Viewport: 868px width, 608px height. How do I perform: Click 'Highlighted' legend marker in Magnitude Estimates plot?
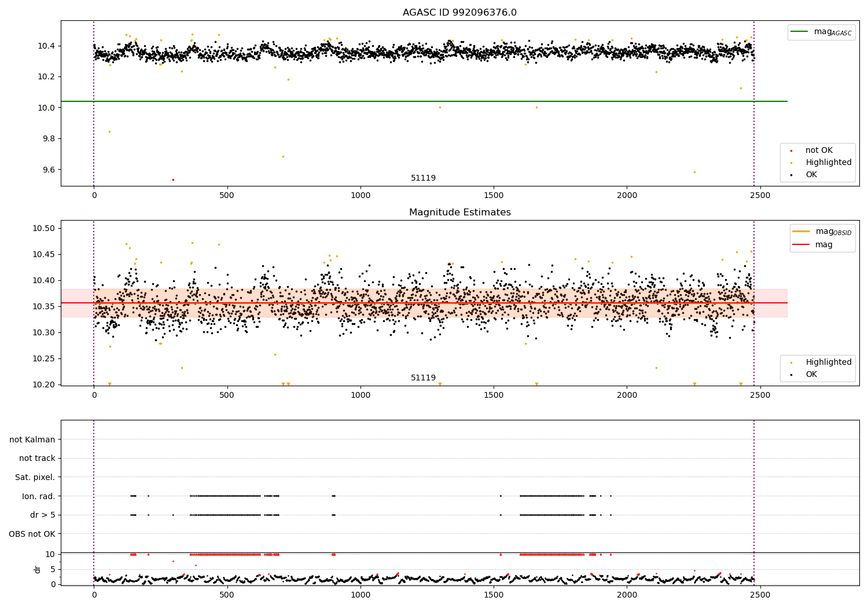coord(792,362)
